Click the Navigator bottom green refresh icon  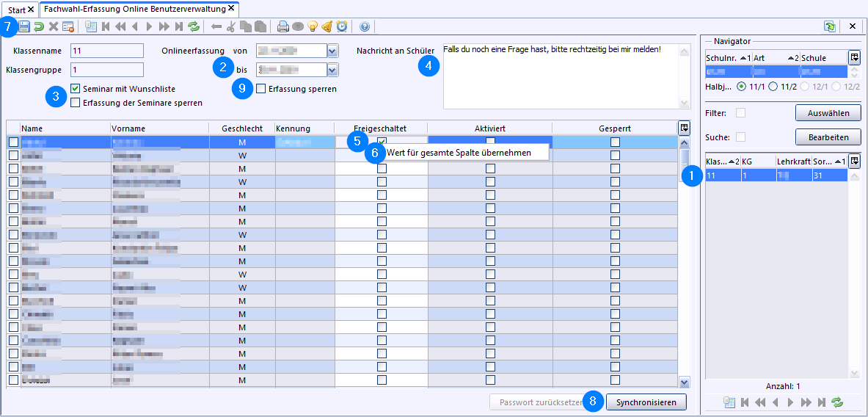(837, 402)
